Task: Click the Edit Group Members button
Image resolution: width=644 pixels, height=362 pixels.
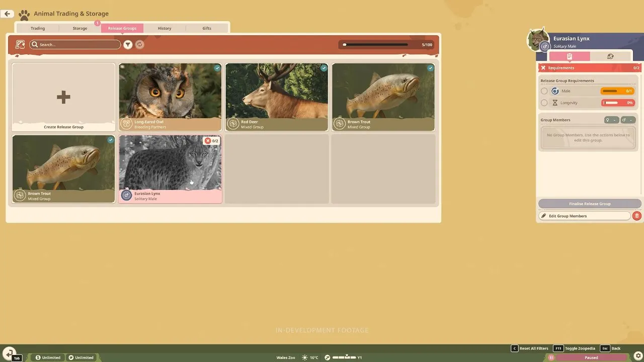Action: click(585, 216)
